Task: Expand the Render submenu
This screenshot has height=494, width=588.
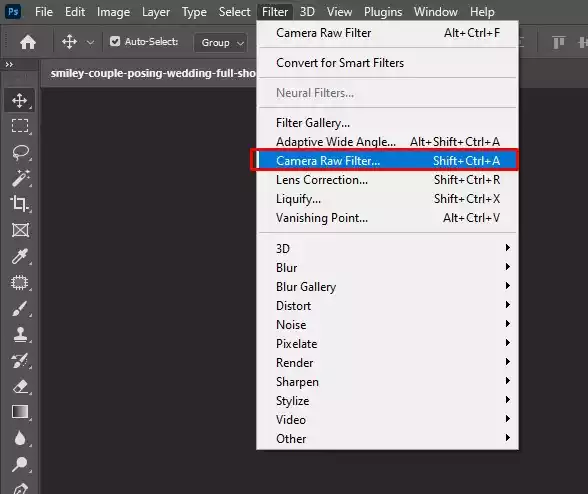Action: (388, 363)
